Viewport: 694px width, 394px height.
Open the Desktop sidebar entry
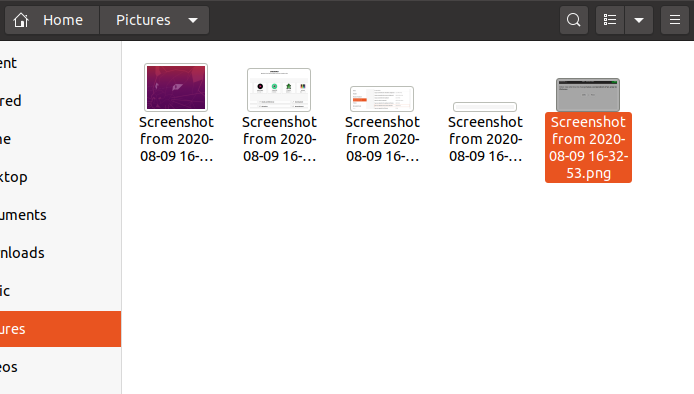coord(60,177)
